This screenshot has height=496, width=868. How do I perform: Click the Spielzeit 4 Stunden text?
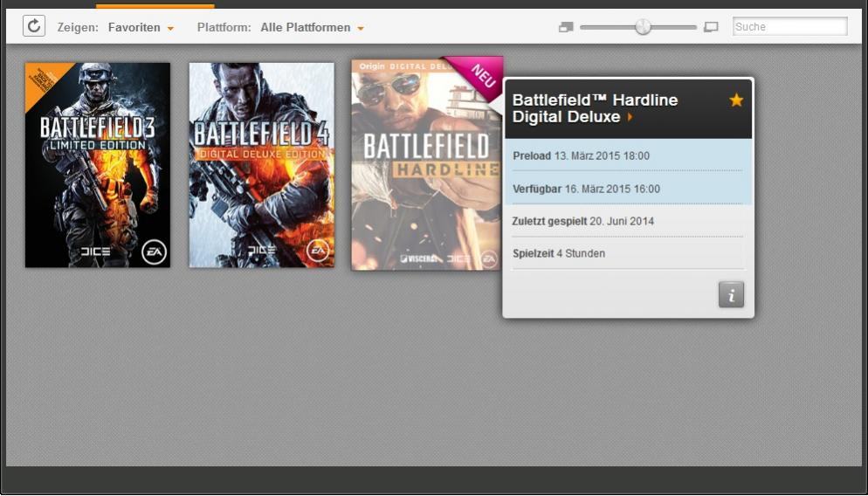point(559,253)
